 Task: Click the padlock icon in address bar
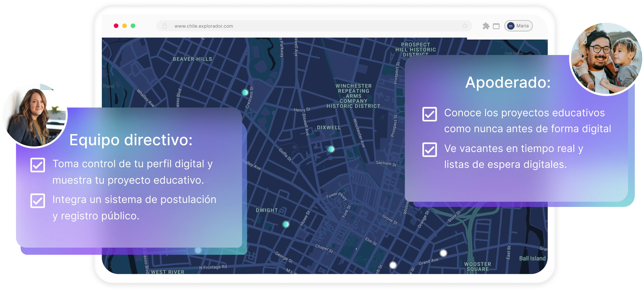click(165, 26)
